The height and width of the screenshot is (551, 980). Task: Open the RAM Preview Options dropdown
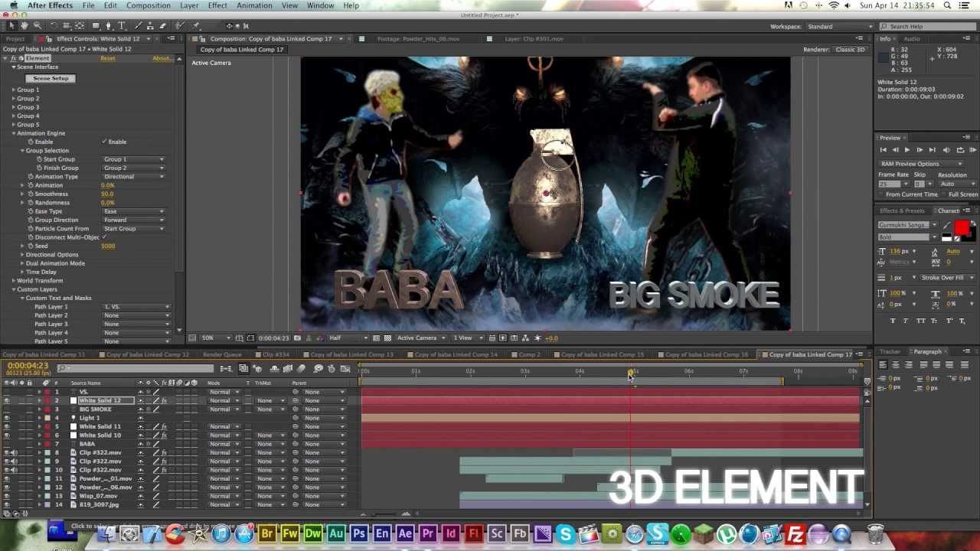pyautogui.click(x=921, y=164)
